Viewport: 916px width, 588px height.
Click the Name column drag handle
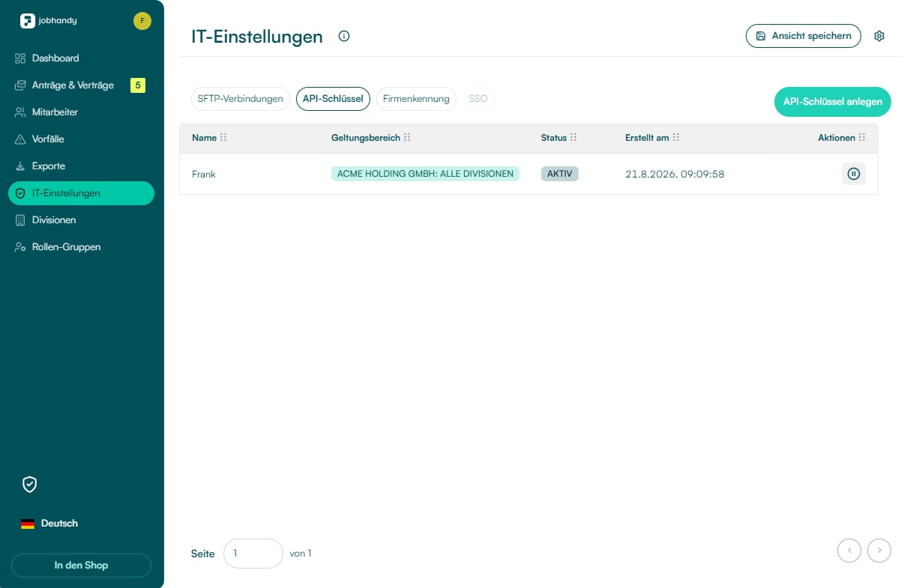coord(223,138)
